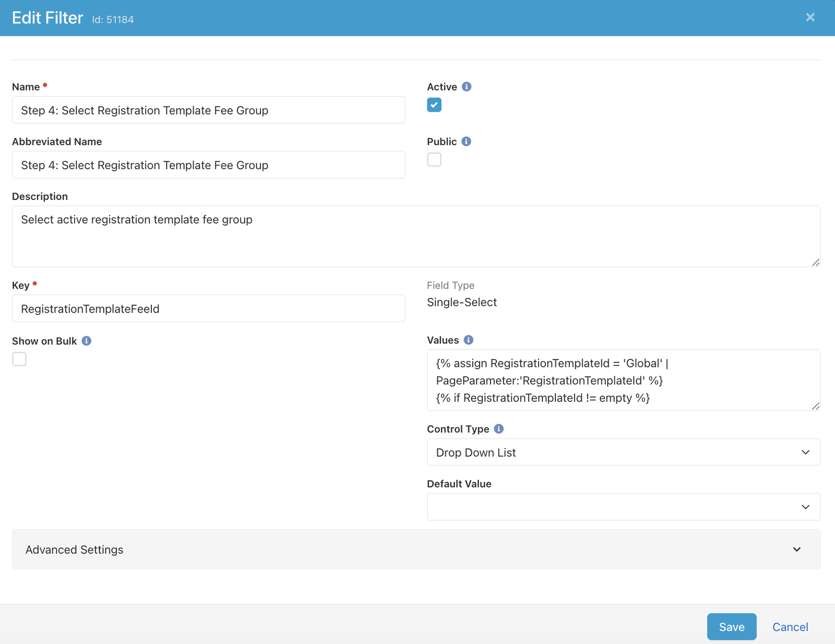
Task: Click the Key input field
Action: pos(208,308)
